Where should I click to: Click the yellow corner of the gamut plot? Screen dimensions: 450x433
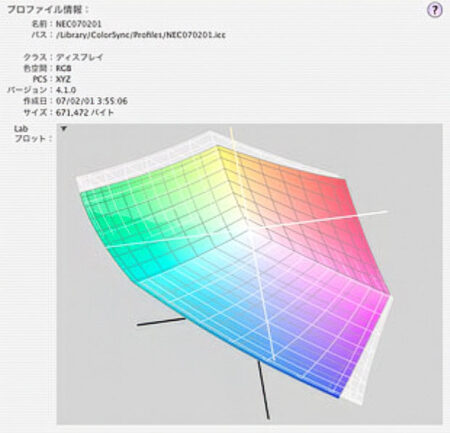pyautogui.click(x=220, y=150)
